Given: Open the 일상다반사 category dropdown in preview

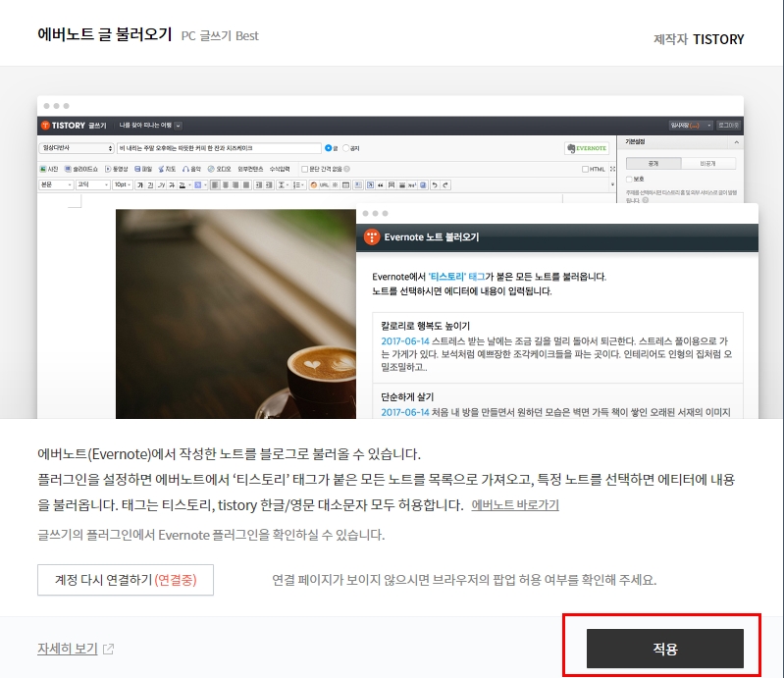Looking at the screenshot, I should coord(77,148).
